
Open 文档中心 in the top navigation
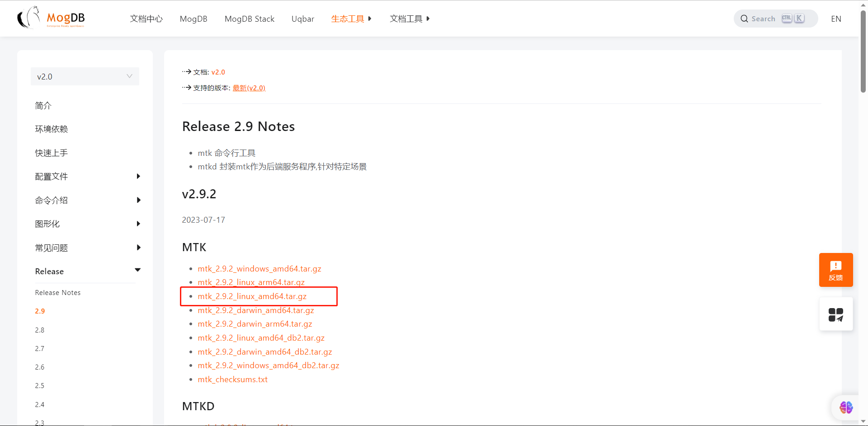point(146,19)
